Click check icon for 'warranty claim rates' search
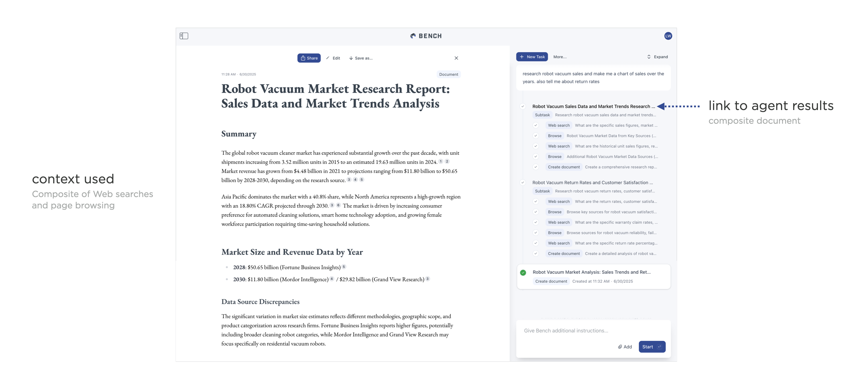The height and width of the screenshot is (384, 868). (536, 222)
